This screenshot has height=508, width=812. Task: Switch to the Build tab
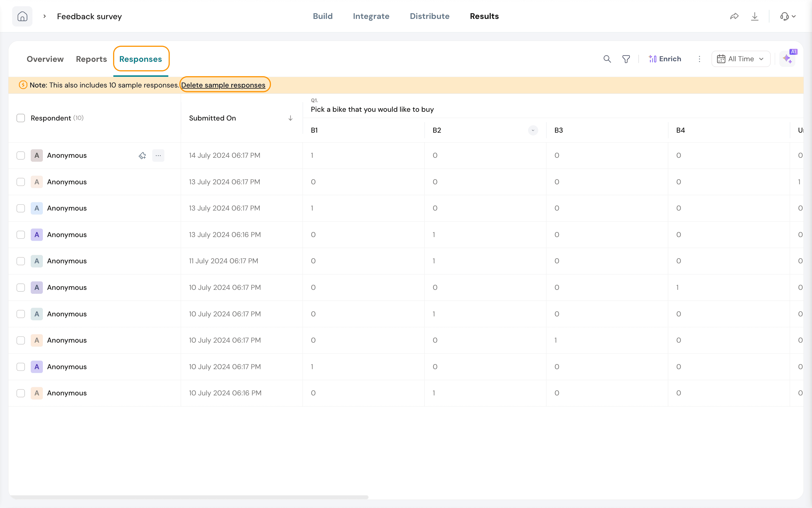(323, 16)
